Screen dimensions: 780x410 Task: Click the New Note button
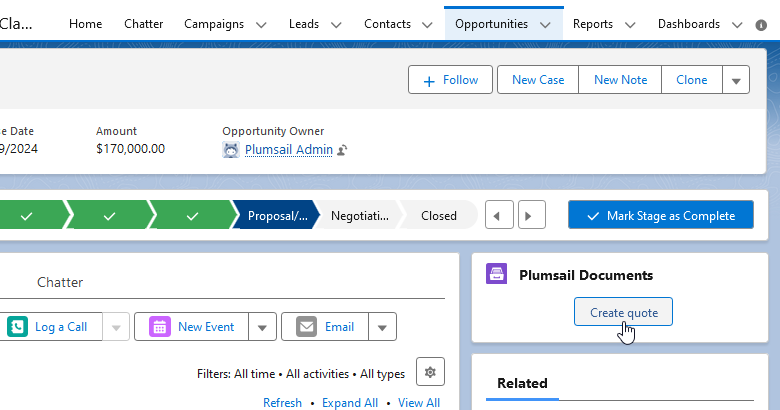[x=620, y=80]
